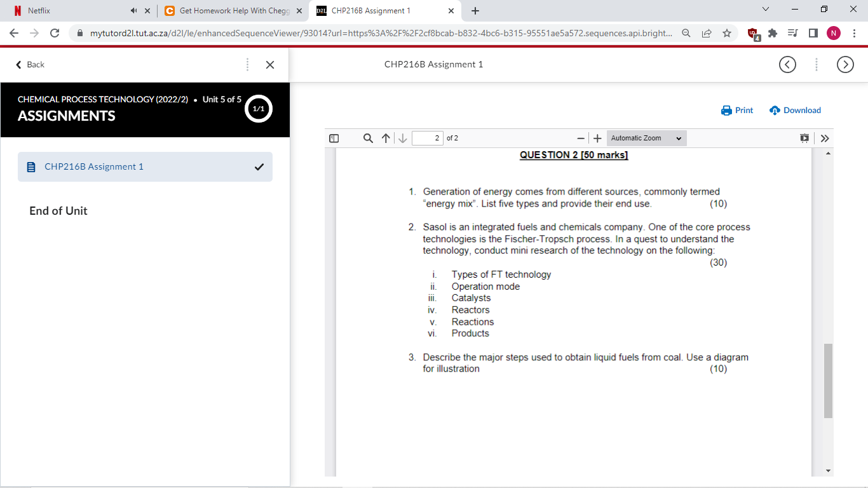Go to the previous content item arrow
Viewport: 868px width, 488px height.
(787, 64)
